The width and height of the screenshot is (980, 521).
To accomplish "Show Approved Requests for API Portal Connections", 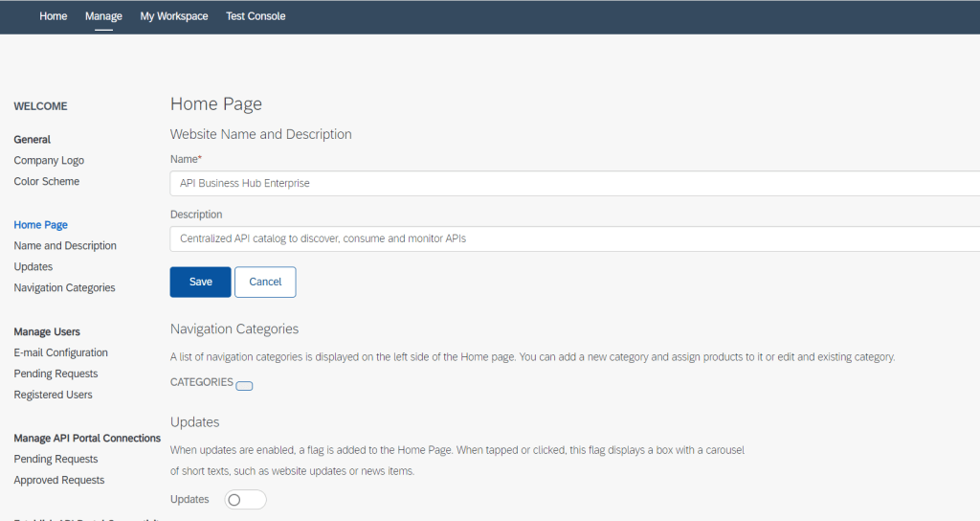I will point(59,481).
